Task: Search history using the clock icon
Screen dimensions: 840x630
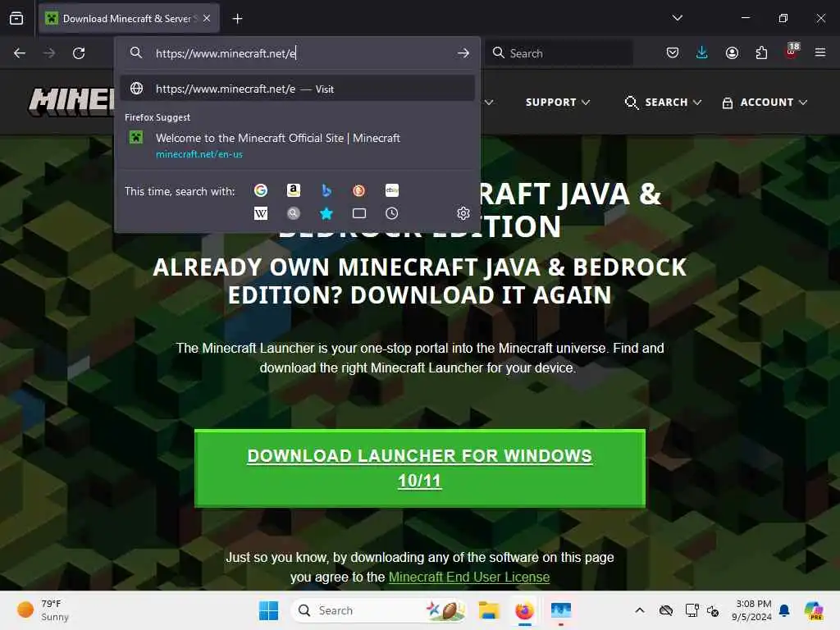Action: coord(391,214)
